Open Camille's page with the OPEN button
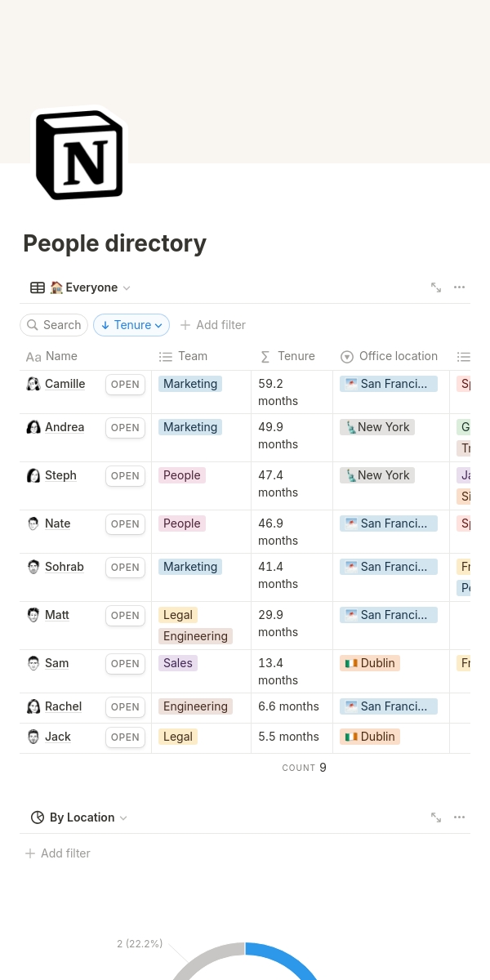490x980 pixels. tap(124, 384)
